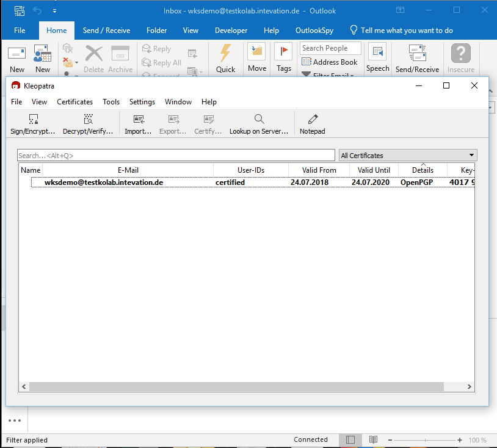Click the User-IDs column header

[x=251, y=170]
